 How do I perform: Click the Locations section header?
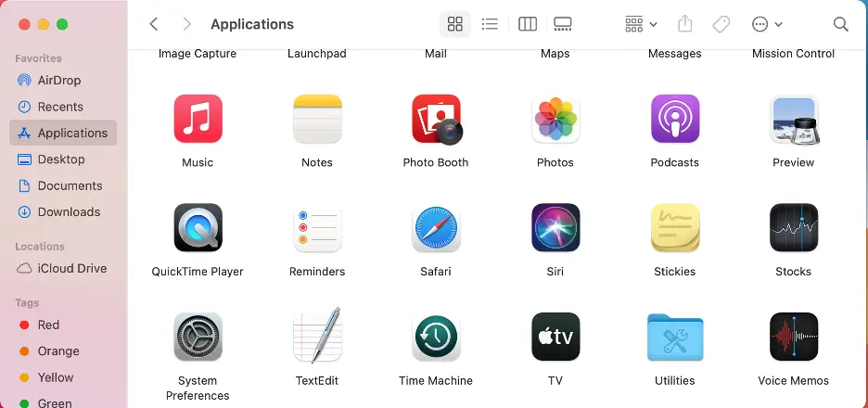coord(40,247)
